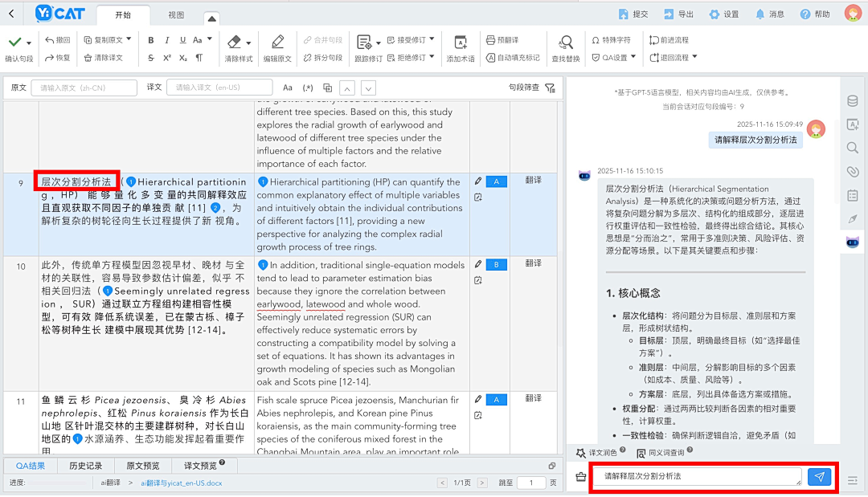Toggle bold formatting
The width and height of the screenshot is (868, 497).
coord(151,39)
